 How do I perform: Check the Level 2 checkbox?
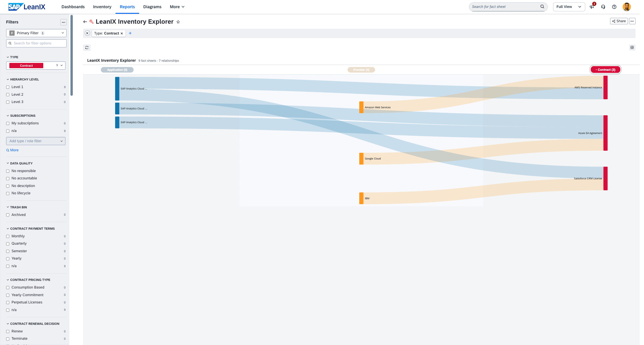8,95
